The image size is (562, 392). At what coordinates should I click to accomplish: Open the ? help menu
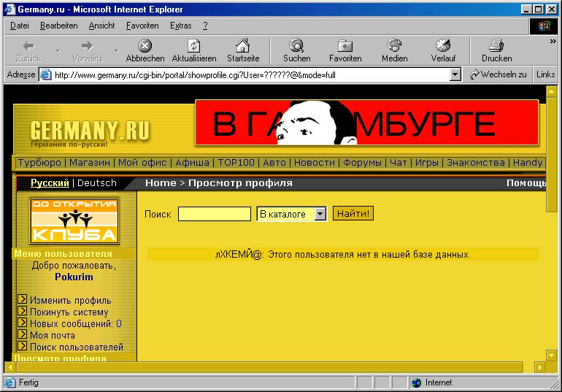[205, 26]
